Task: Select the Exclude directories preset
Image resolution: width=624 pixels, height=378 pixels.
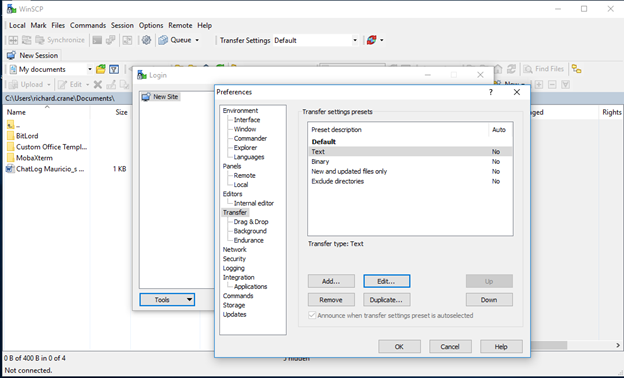Action: [410, 181]
